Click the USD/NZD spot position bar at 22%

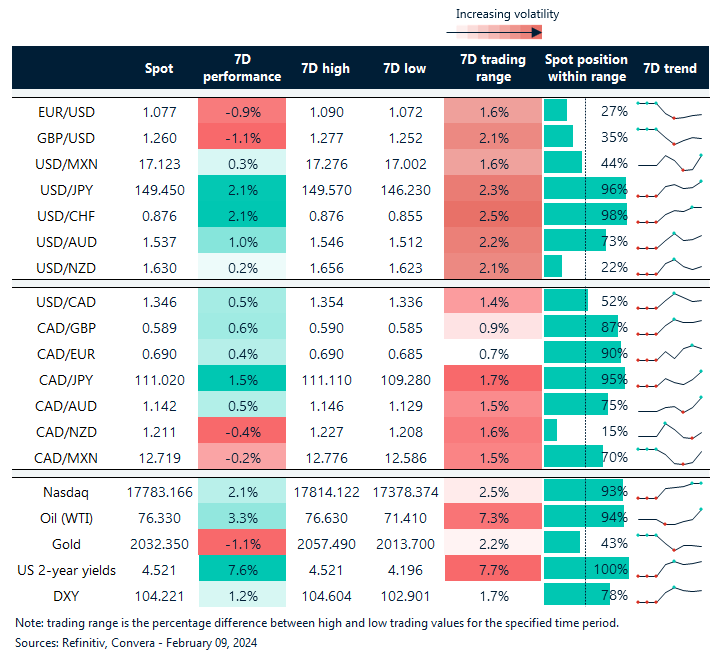point(552,265)
